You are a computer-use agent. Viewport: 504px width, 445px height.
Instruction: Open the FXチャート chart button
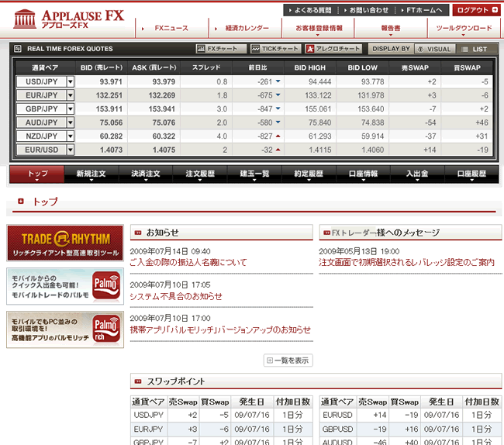pos(221,49)
